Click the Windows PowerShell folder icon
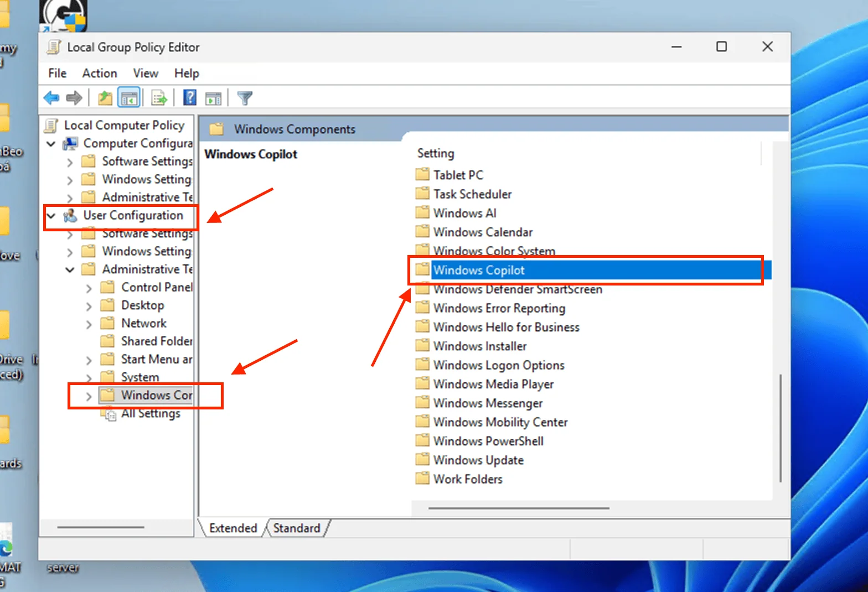 [x=422, y=440]
